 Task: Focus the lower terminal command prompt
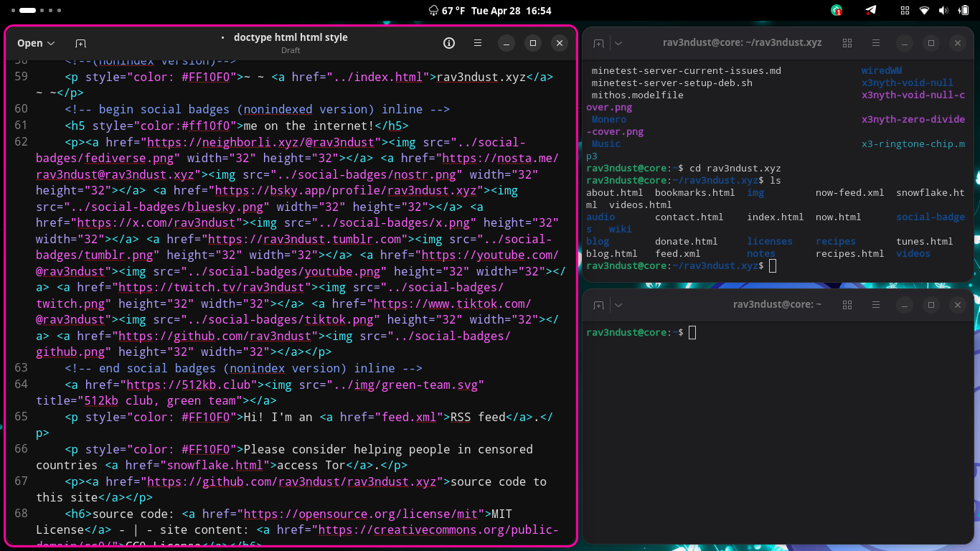click(692, 332)
